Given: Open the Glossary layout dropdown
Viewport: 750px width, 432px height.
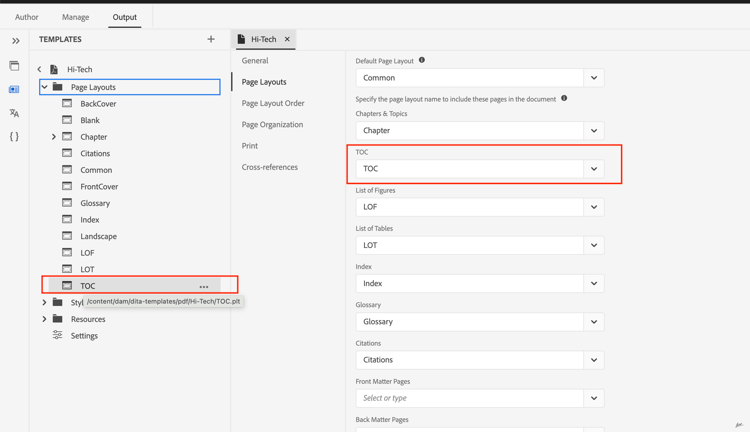Looking at the screenshot, I should (593, 322).
